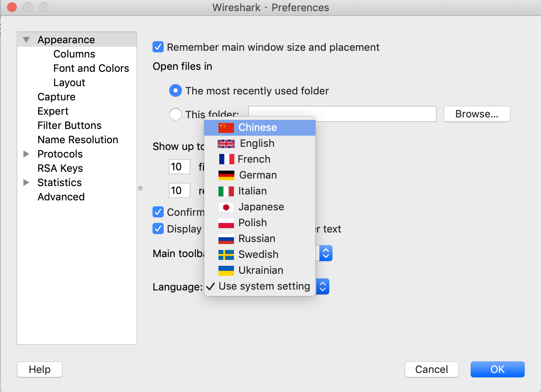Click the Russian flag icon
Image resolution: width=541 pixels, height=392 pixels.
(x=226, y=239)
